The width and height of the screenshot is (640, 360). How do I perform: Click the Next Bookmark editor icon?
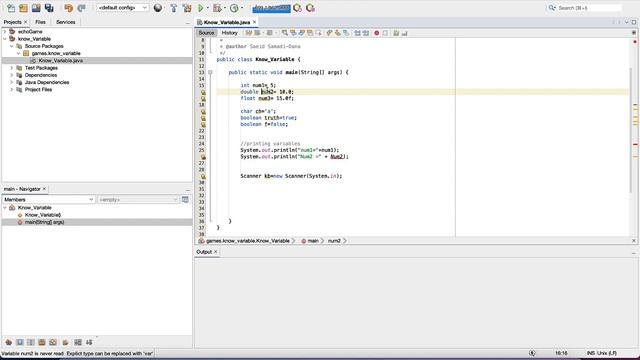point(338,33)
